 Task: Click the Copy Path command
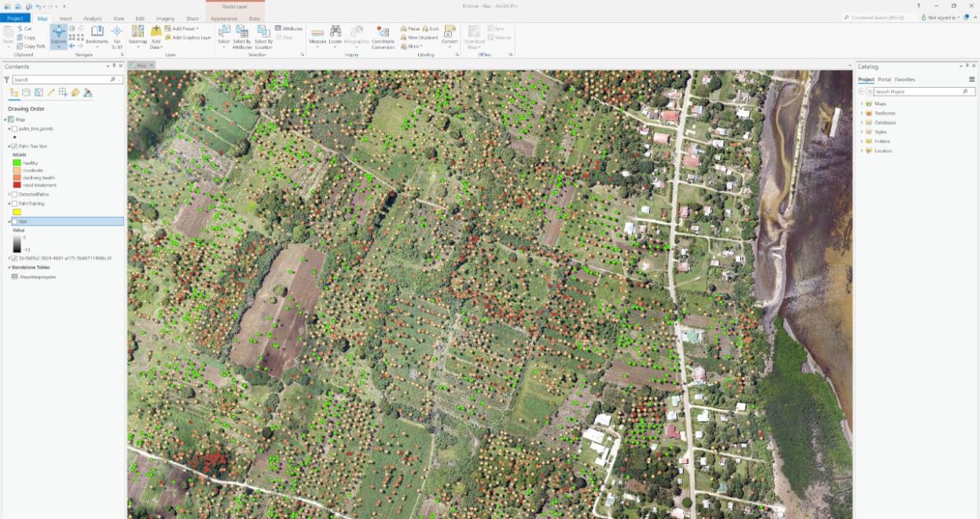(x=31, y=46)
